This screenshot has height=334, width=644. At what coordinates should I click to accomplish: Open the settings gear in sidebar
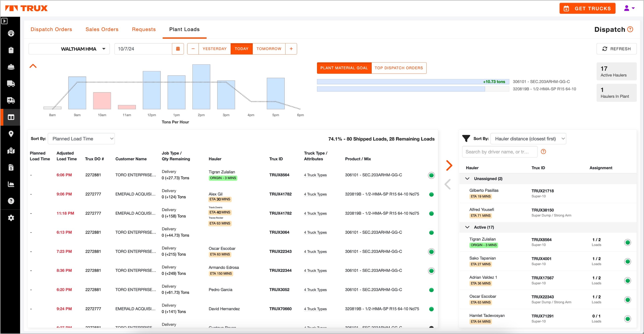pos(11,218)
